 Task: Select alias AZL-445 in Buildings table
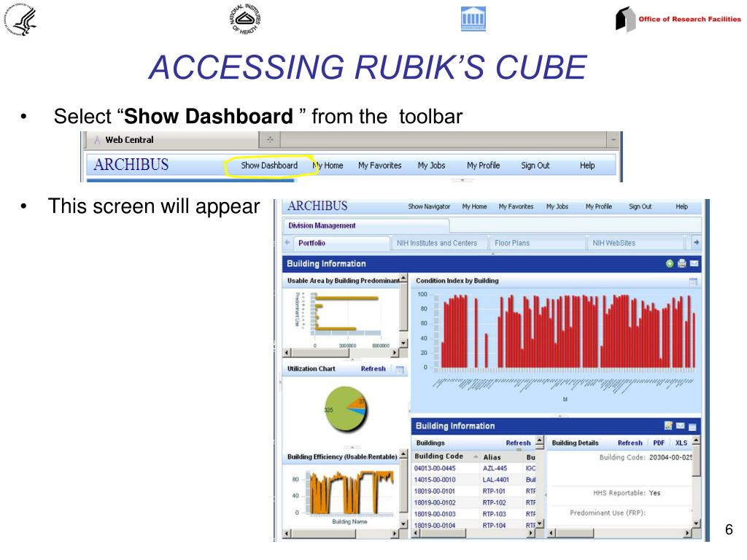tap(495, 469)
